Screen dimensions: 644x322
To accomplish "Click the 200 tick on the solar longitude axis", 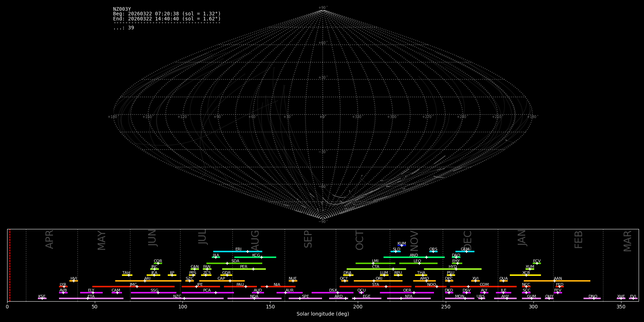I will (358, 307).
